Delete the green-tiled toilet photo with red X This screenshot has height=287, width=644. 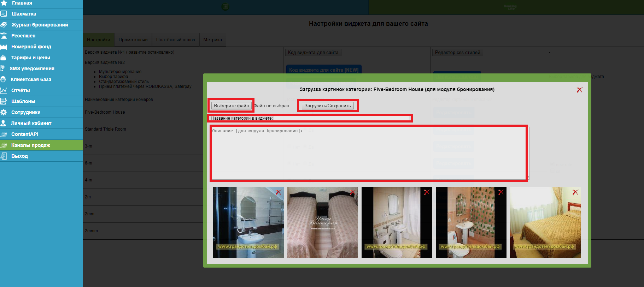(501, 192)
